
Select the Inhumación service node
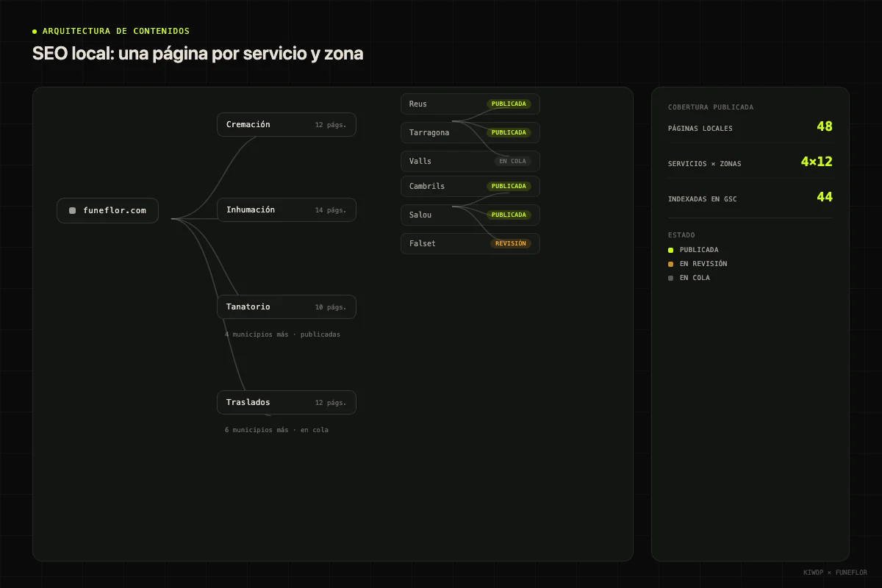click(287, 210)
